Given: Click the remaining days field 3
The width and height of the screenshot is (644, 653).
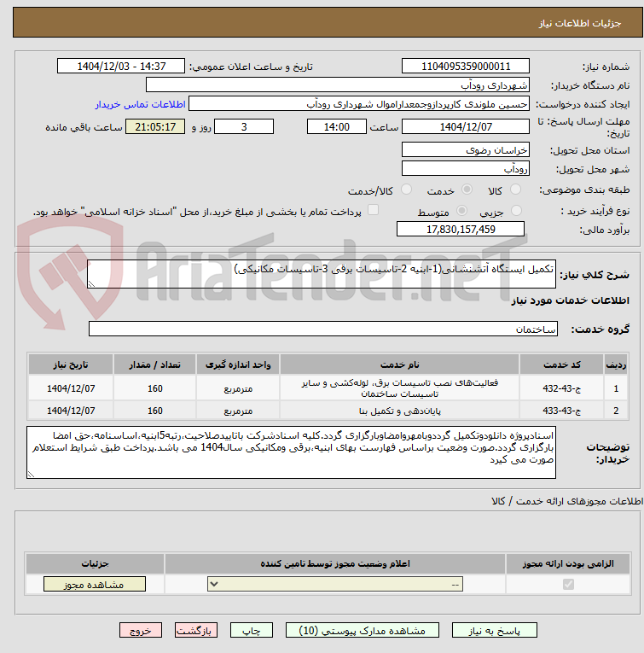Looking at the screenshot, I should [x=244, y=126].
